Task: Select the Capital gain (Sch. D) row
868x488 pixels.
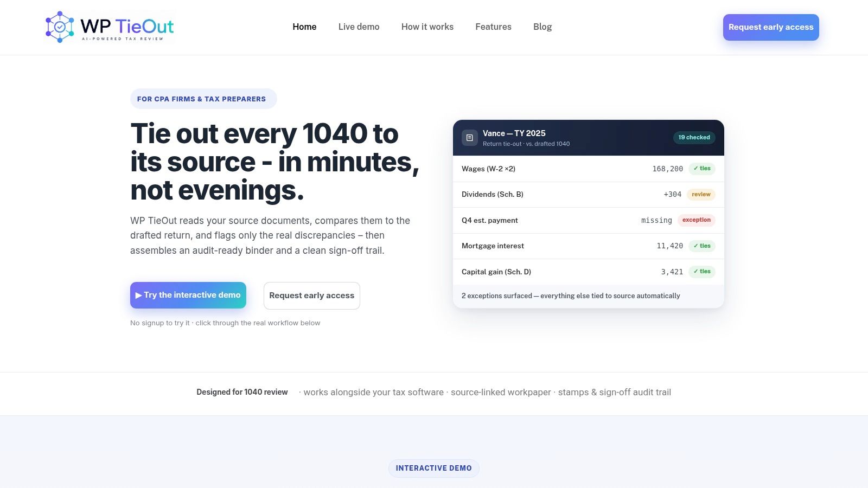Action: click(589, 272)
